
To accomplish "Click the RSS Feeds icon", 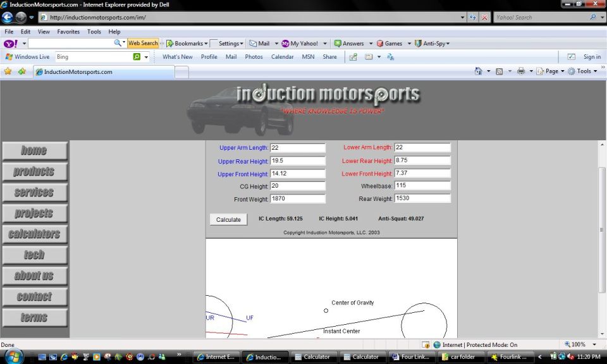I will pyautogui.click(x=500, y=71).
